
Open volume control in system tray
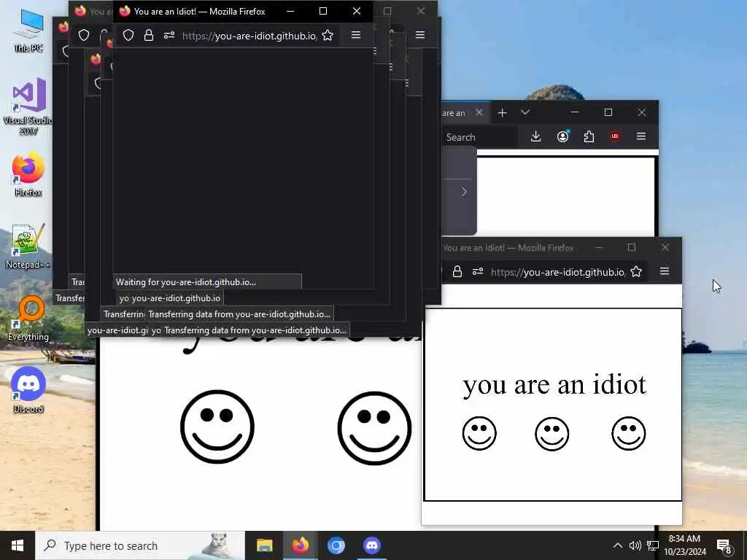[635, 545]
